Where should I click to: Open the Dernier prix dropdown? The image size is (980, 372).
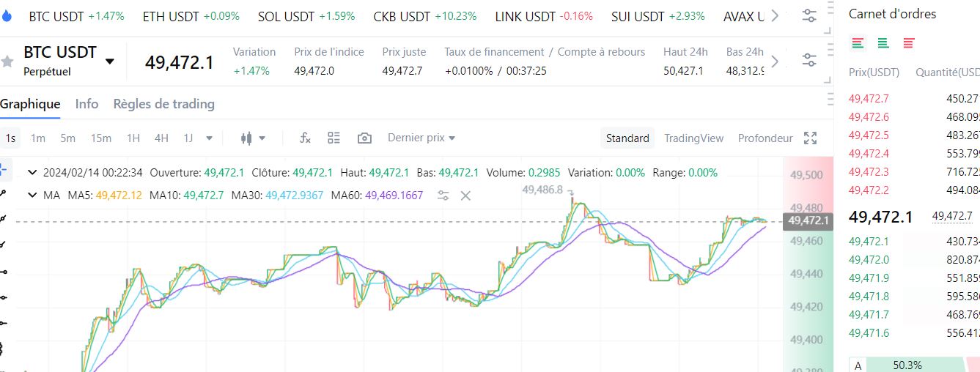(x=421, y=138)
